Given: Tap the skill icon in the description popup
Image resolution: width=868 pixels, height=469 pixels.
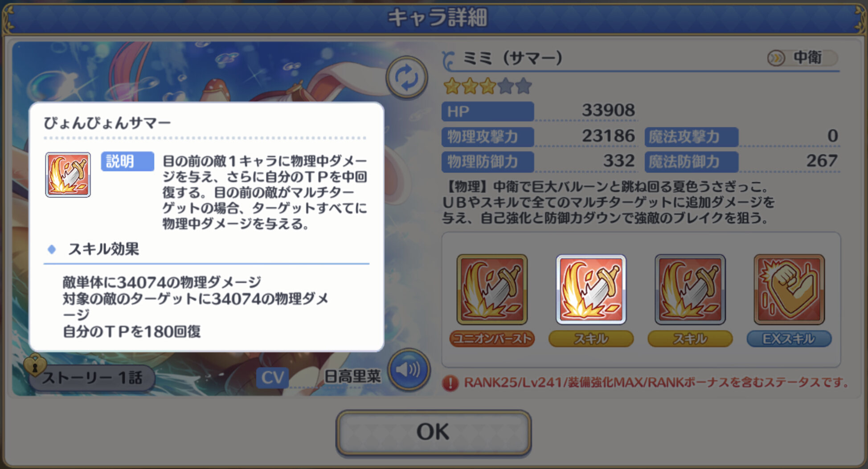Looking at the screenshot, I should click(x=68, y=175).
